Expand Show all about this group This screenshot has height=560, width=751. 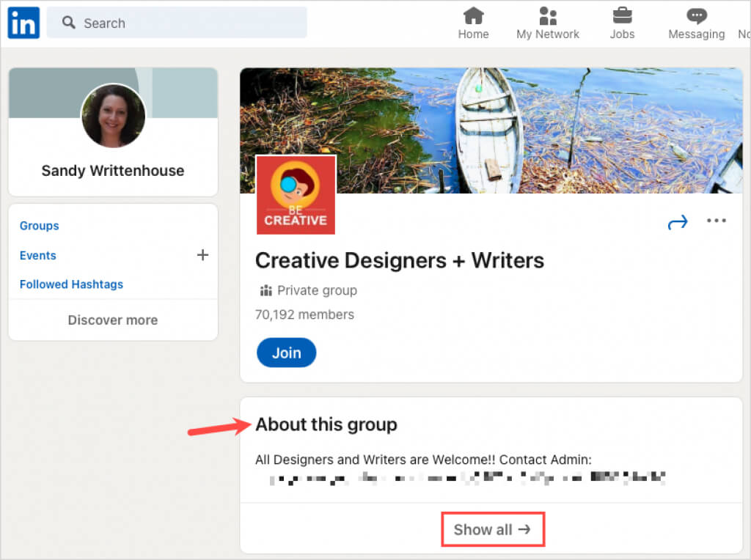[491, 529]
